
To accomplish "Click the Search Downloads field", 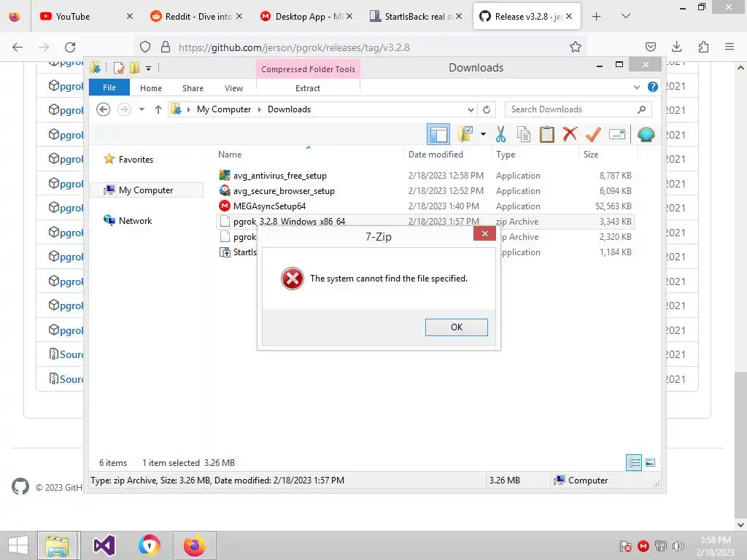I will coord(578,109).
